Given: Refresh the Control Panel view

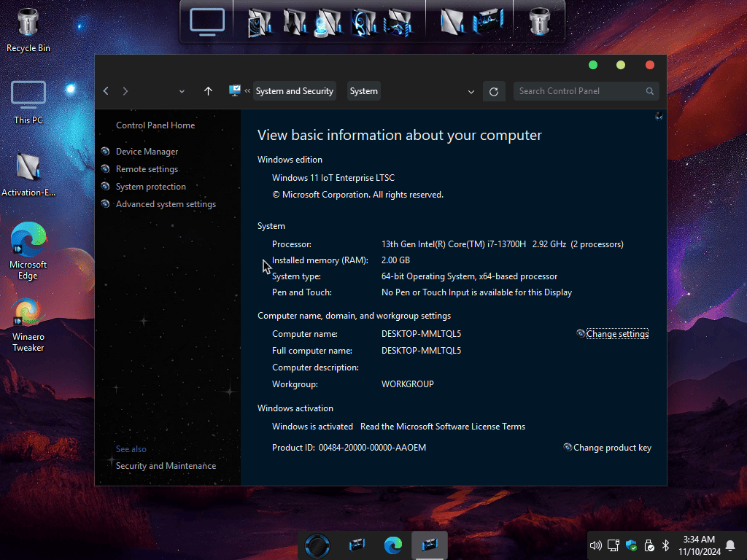Looking at the screenshot, I should click(x=494, y=91).
